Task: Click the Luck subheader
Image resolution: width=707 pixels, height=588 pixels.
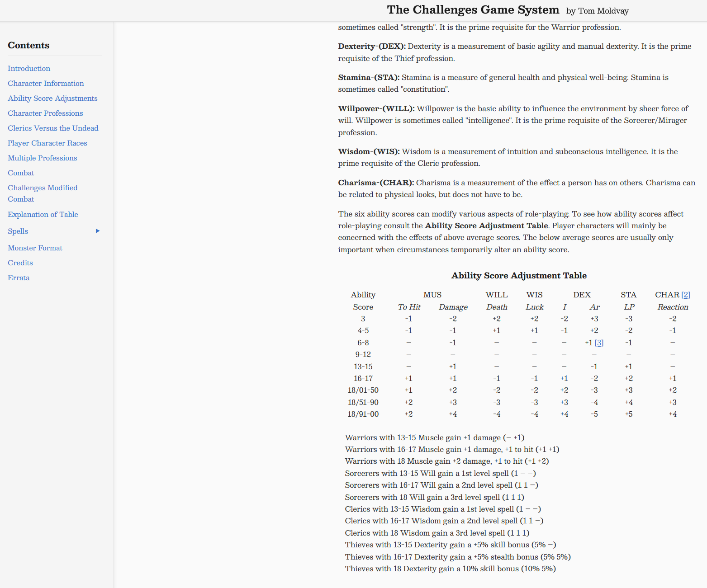Action: [x=535, y=307]
